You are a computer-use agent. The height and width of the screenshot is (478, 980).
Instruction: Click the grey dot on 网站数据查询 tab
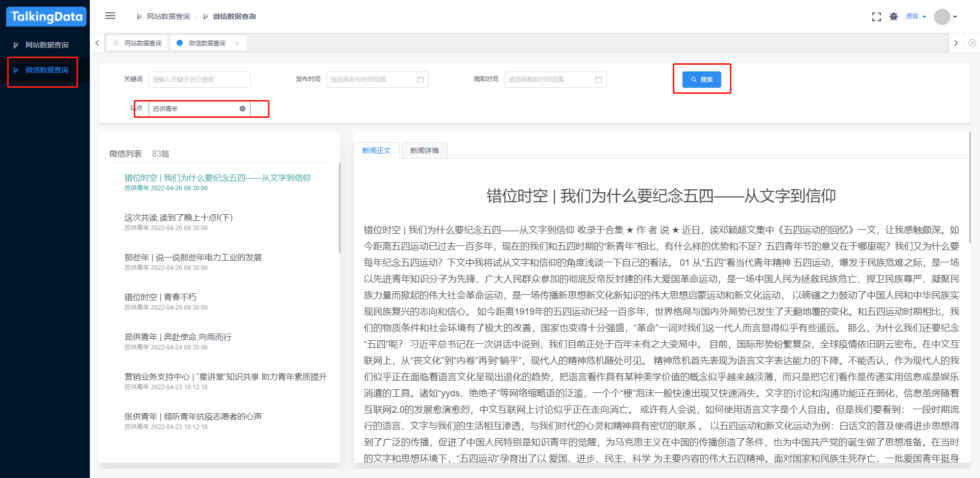pyautogui.click(x=116, y=43)
